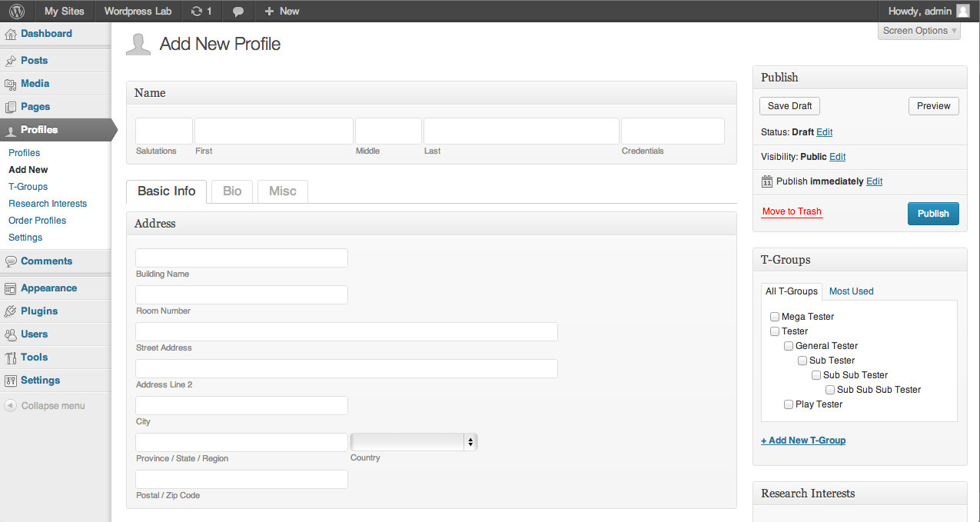Select the All T-Groups tab
This screenshot has width=980, height=522.
[792, 291]
